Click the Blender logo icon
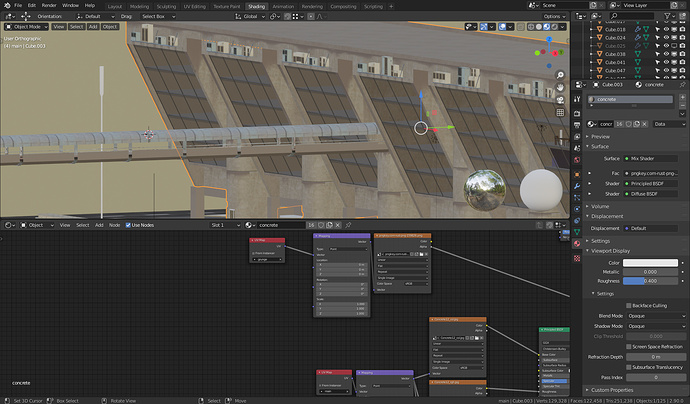 pyautogui.click(x=7, y=5)
